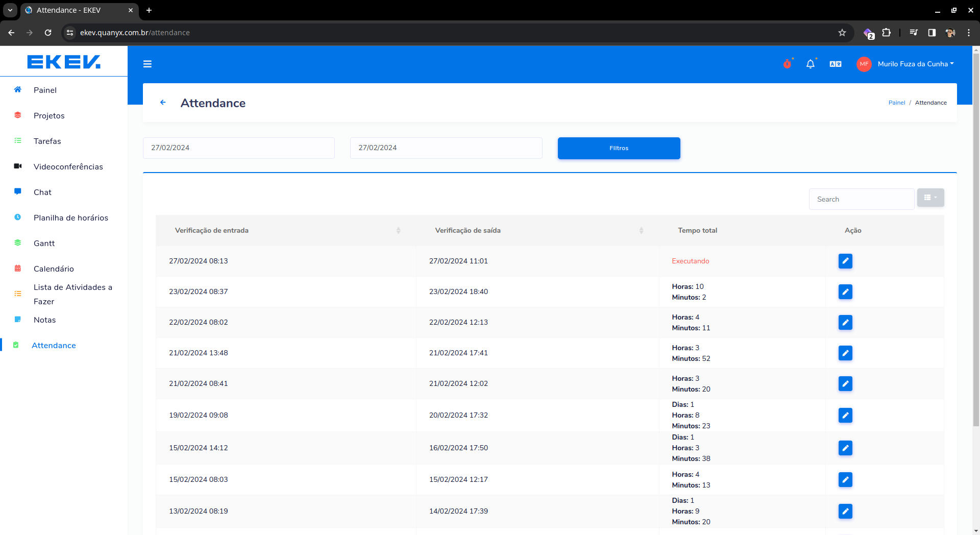Click the Painel breadcrumb link

click(896, 103)
